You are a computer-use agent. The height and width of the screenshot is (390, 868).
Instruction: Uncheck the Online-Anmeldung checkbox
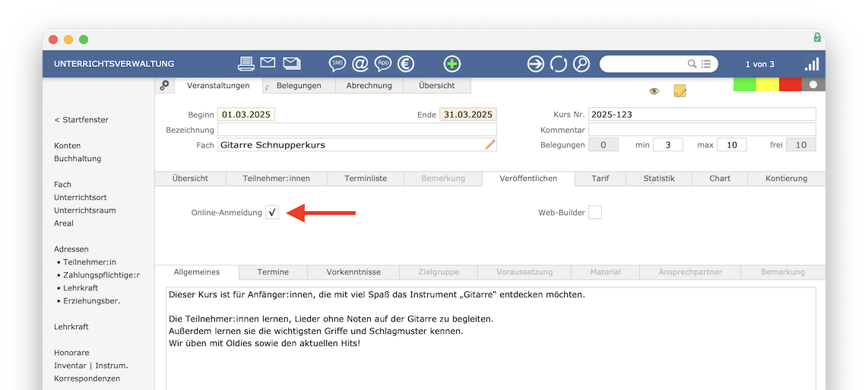point(272,212)
